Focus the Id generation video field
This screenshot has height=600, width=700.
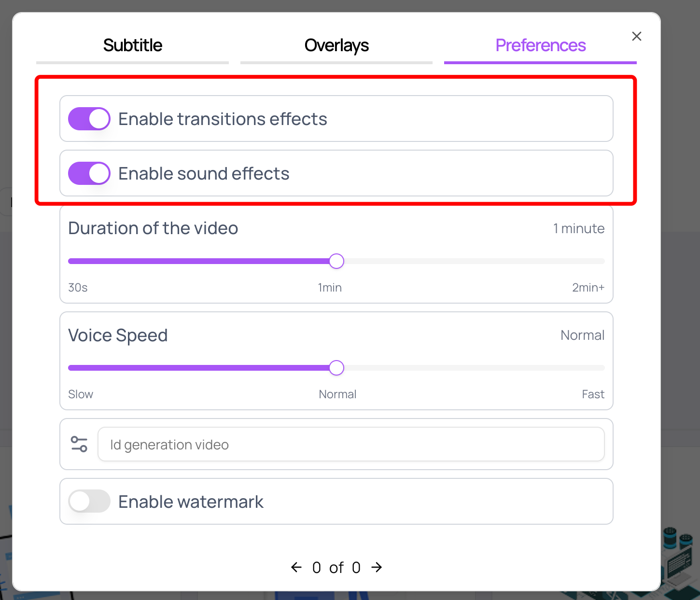pos(351,444)
